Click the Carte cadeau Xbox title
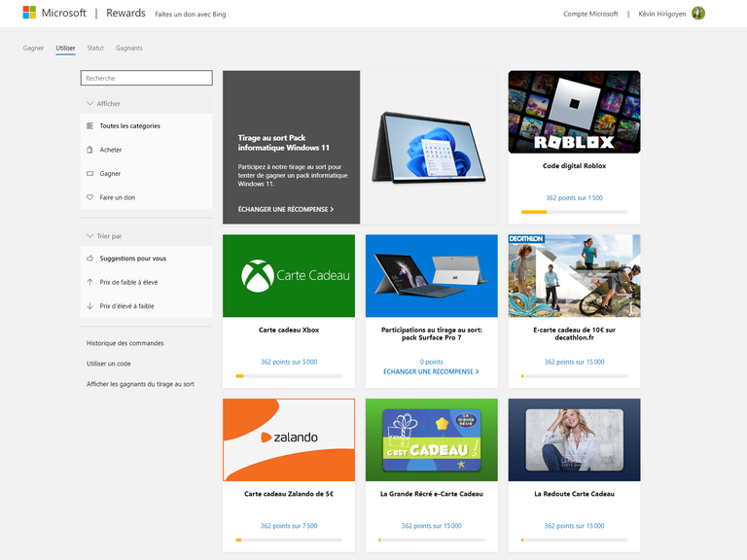The image size is (747, 560). tap(289, 330)
